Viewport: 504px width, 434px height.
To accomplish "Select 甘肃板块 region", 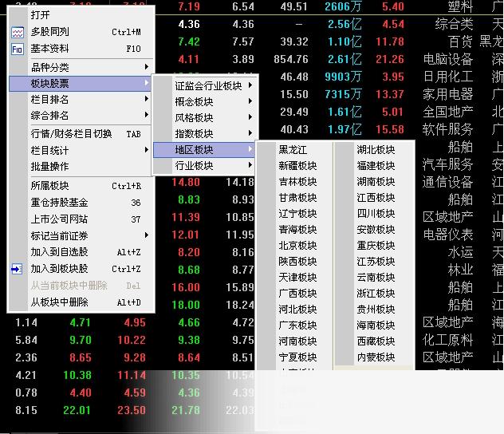I will coord(294,198).
